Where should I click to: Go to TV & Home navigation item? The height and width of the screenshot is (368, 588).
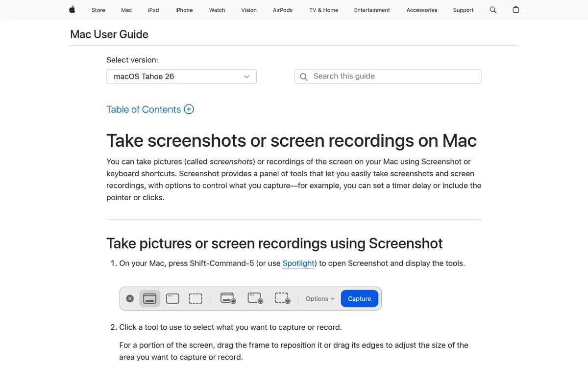(x=323, y=10)
